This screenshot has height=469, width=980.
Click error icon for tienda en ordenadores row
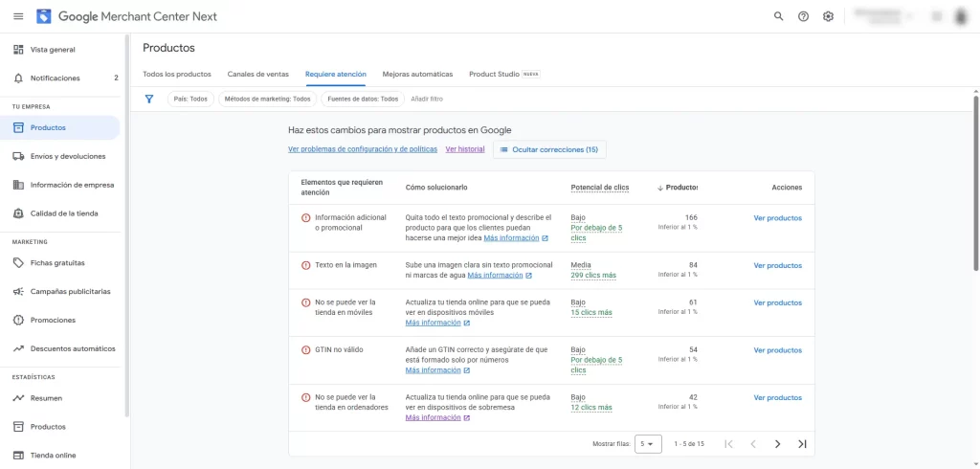tap(305, 398)
